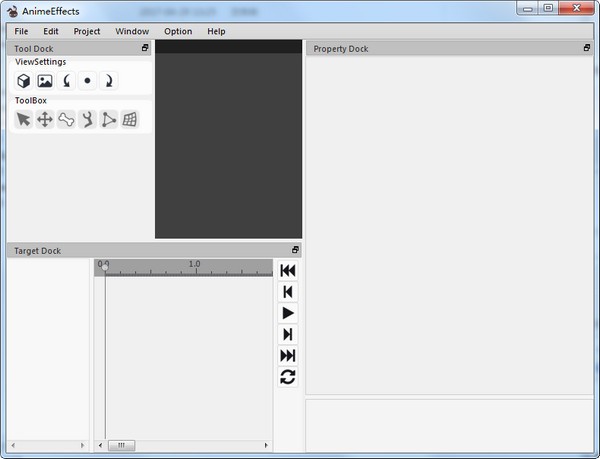Click the cube icon in ViewSettings
This screenshot has height=459, width=600.
click(x=24, y=81)
